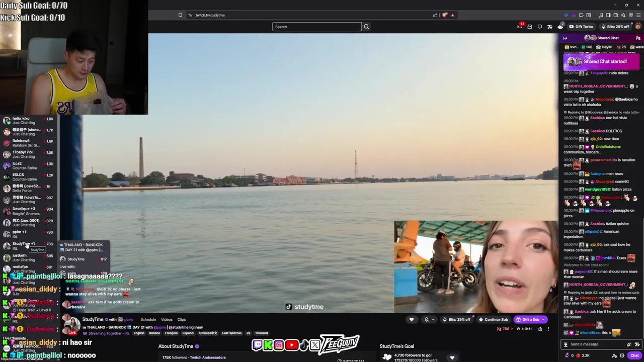644x362 pixels.
Task: Select Rainbow6 channel in sidebar
Action: [28, 143]
